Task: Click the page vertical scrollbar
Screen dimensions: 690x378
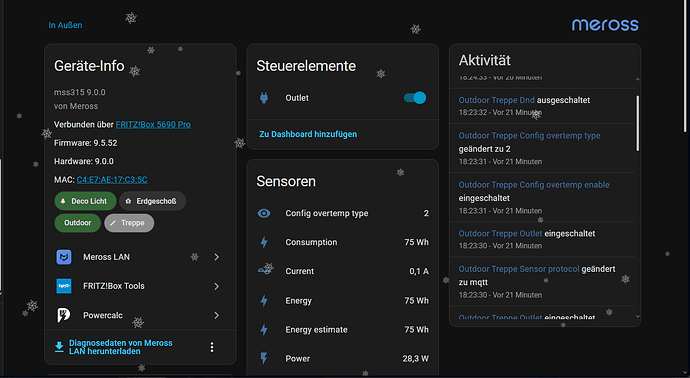Action: [x=686, y=66]
